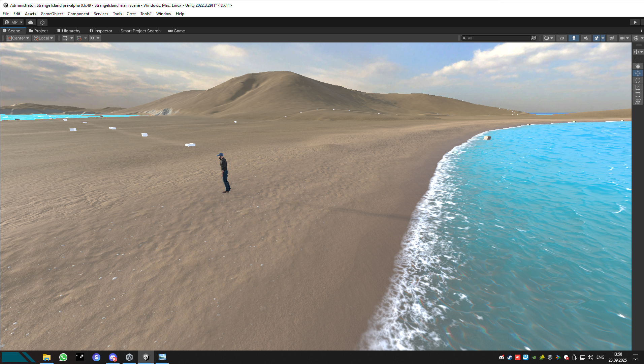Open the taskbar clock and calendar
The image size is (644, 364).
(x=618, y=357)
